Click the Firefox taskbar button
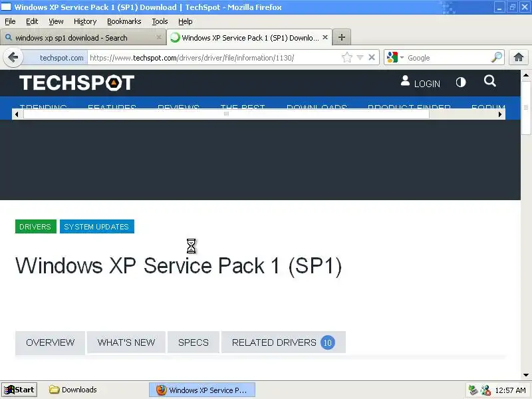The width and height of the screenshot is (532, 399). click(202, 390)
